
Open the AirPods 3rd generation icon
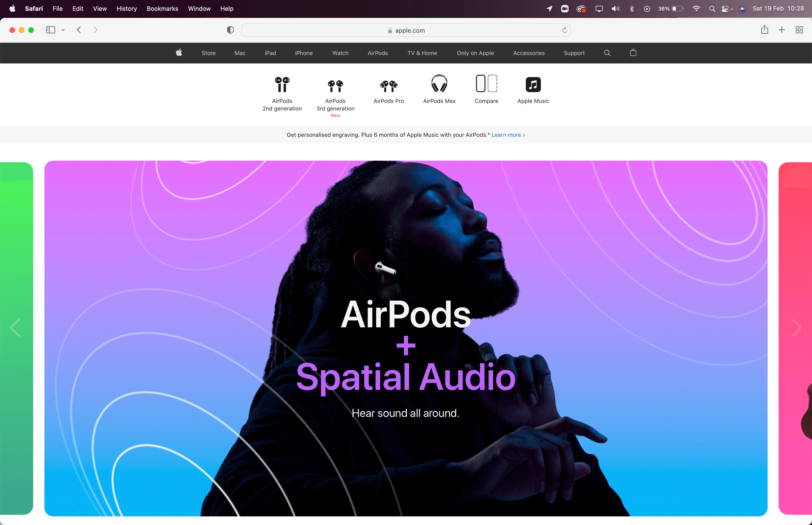pyautogui.click(x=335, y=86)
